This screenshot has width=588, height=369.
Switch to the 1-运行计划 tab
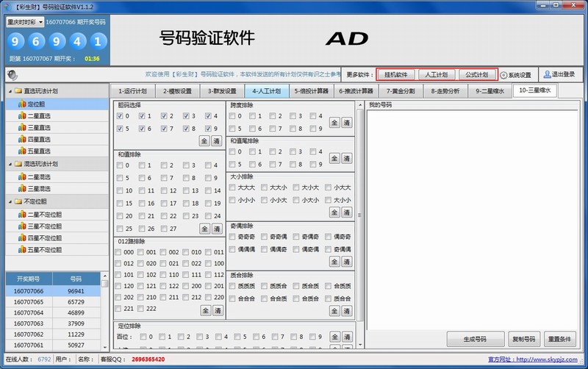[x=132, y=91]
